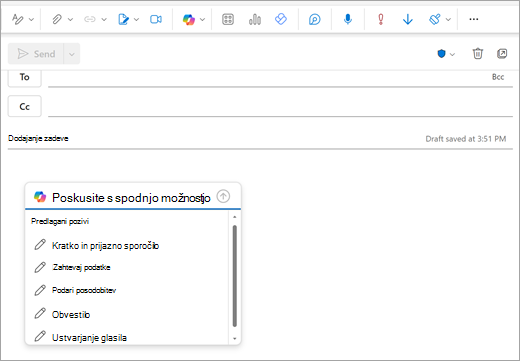
Task: Expand the Copilot toolbar dropdown arrow
Action: pos(202,20)
